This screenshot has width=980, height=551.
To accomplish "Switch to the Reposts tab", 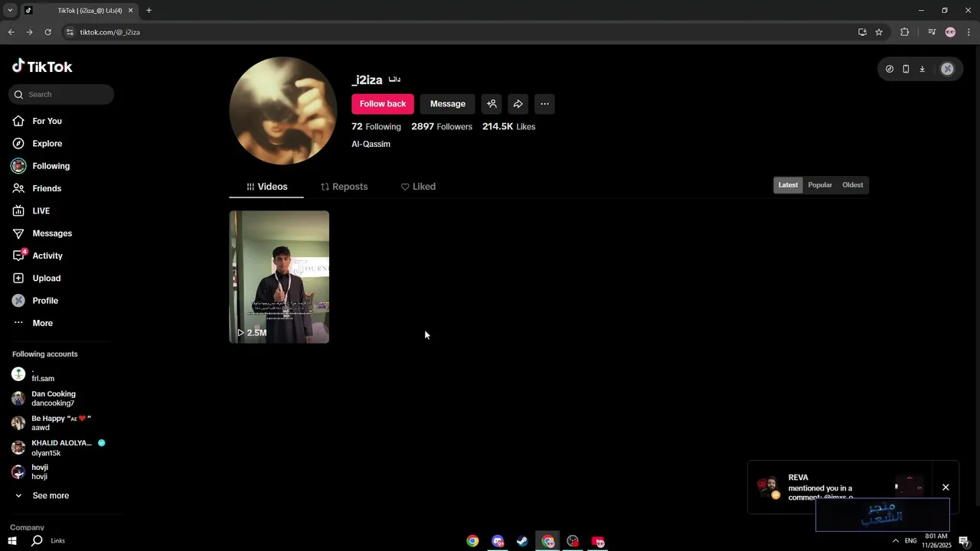I will point(344,187).
